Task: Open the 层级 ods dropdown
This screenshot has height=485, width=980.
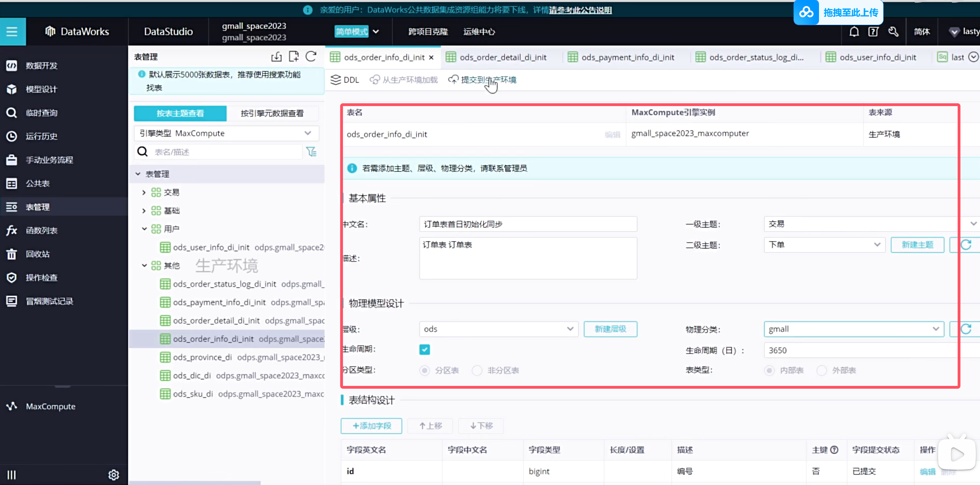Action: point(498,329)
